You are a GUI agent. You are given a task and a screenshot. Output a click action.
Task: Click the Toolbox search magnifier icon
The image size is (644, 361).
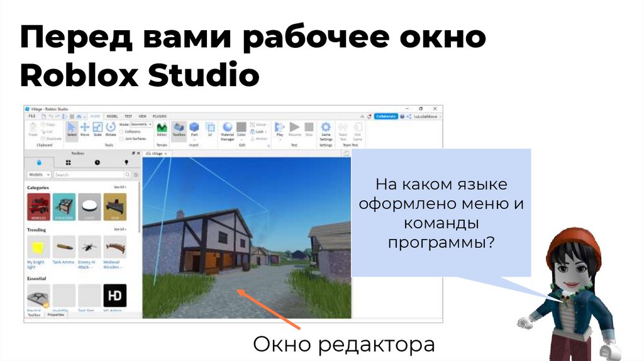[x=128, y=175]
